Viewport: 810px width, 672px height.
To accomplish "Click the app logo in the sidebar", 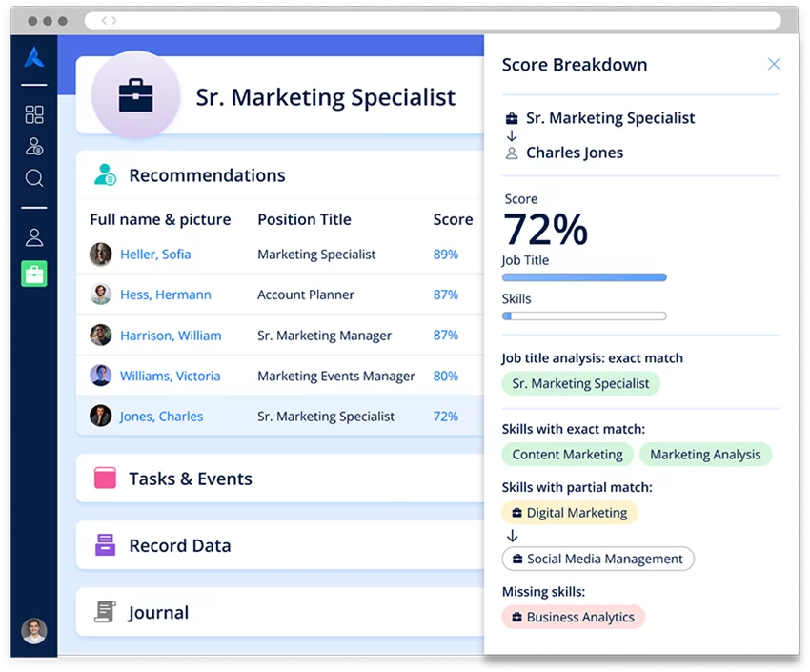I will coord(34,58).
